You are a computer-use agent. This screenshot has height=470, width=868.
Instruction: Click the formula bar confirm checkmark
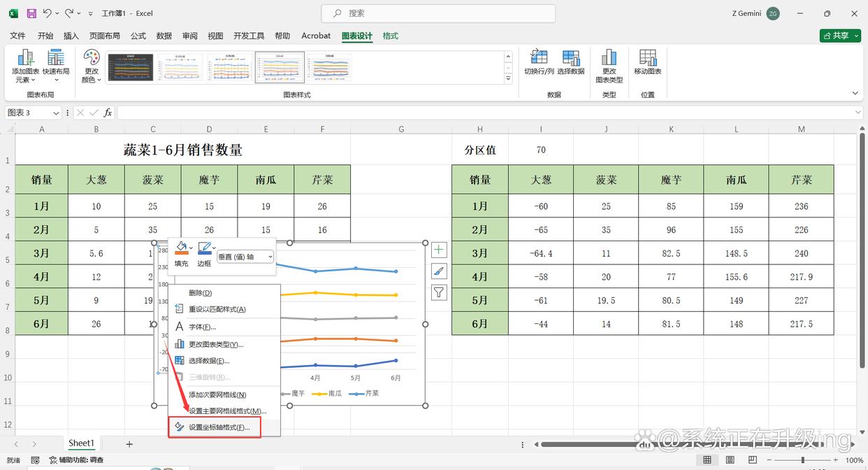pyautogui.click(x=94, y=113)
